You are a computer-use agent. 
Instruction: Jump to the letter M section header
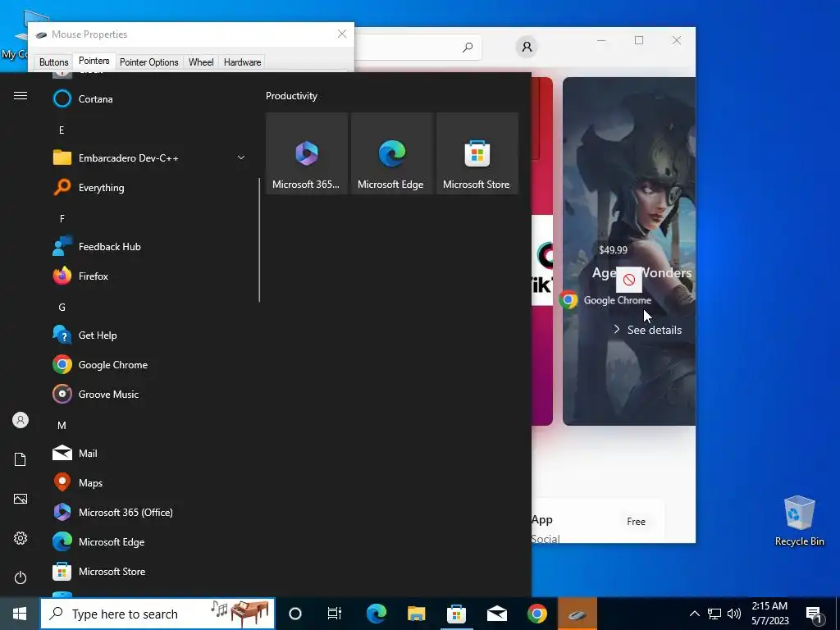[x=62, y=426]
